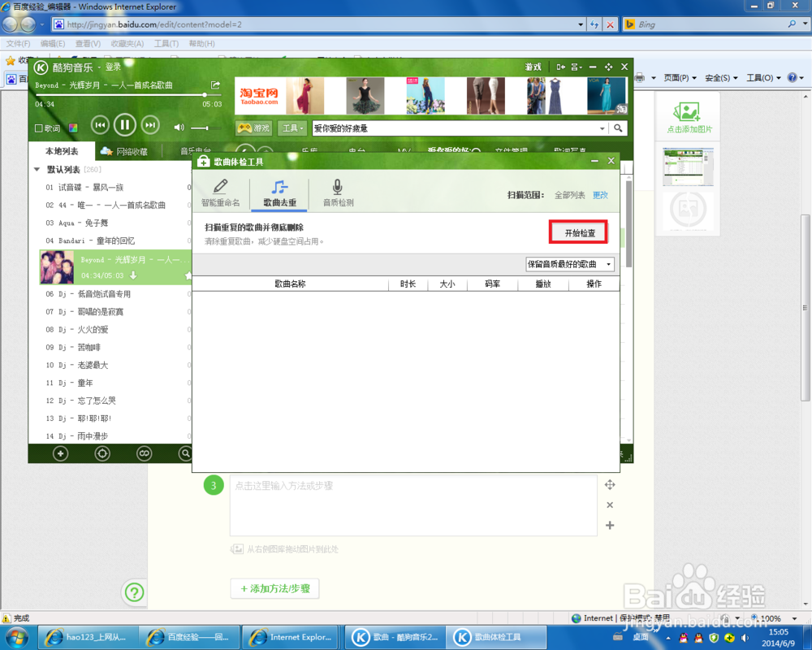This screenshot has height=650, width=812.
Task: Open the skin color palette icon
Action: pyautogui.click(x=73, y=128)
